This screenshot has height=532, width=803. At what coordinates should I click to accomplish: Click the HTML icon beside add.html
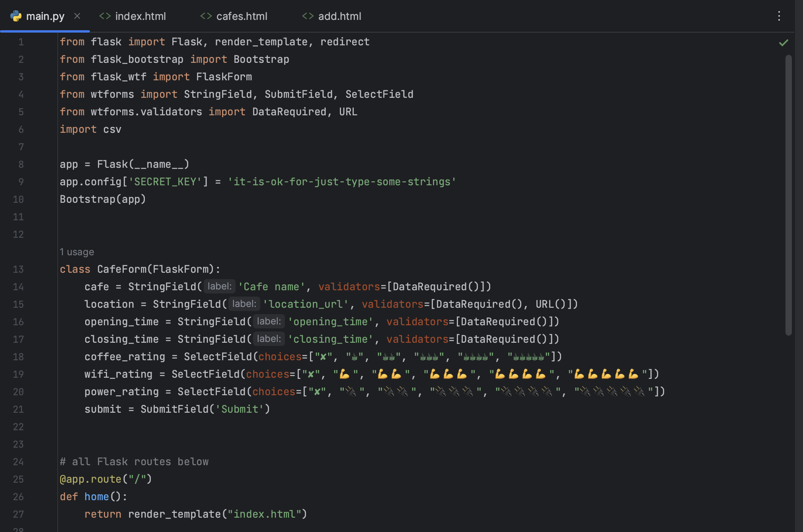[308, 16]
